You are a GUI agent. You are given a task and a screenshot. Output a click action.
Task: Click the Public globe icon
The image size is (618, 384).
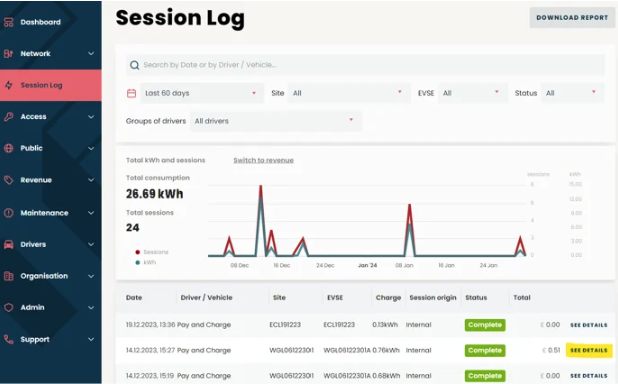pos(9,148)
